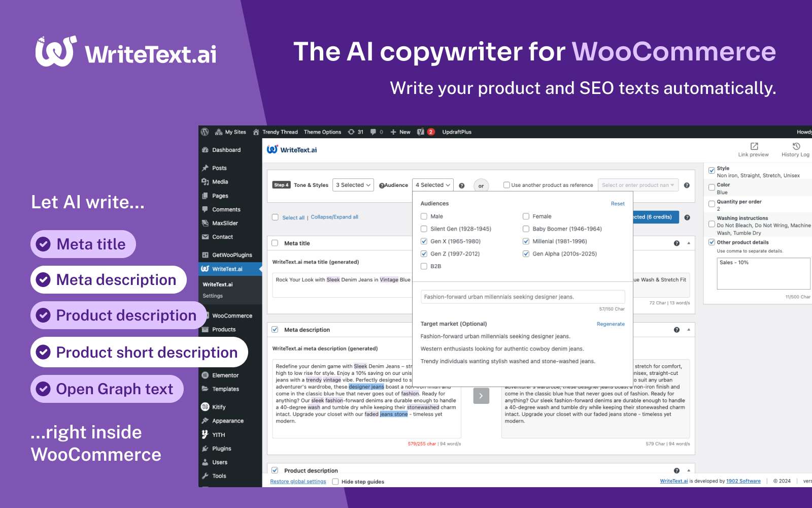Open the Kitify sidebar item
The height and width of the screenshot is (508, 812).
click(219, 406)
